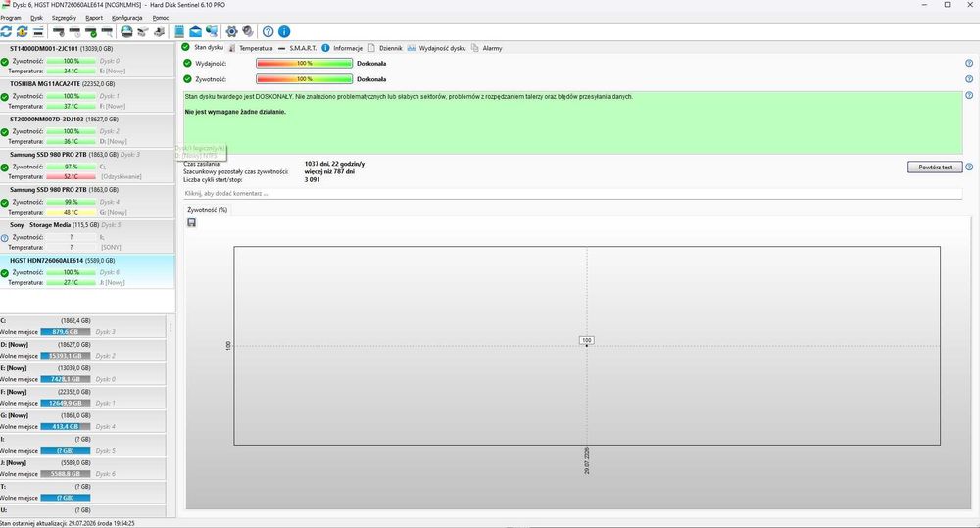The image size is (980, 528).
Task: Click the toolbar icon left of printer
Action: [143, 32]
